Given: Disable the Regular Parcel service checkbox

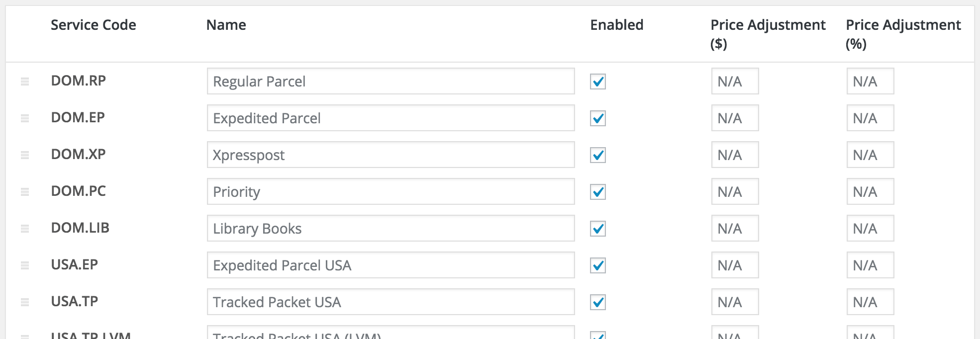Looking at the screenshot, I should pyautogui.click(x=597, y=82).
